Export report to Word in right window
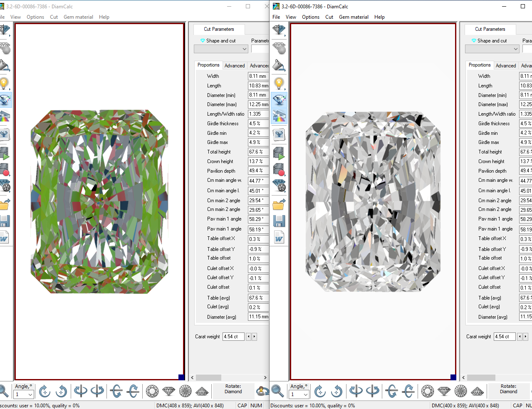Screen dimensions: 532x409 click(x=279, y=238)
